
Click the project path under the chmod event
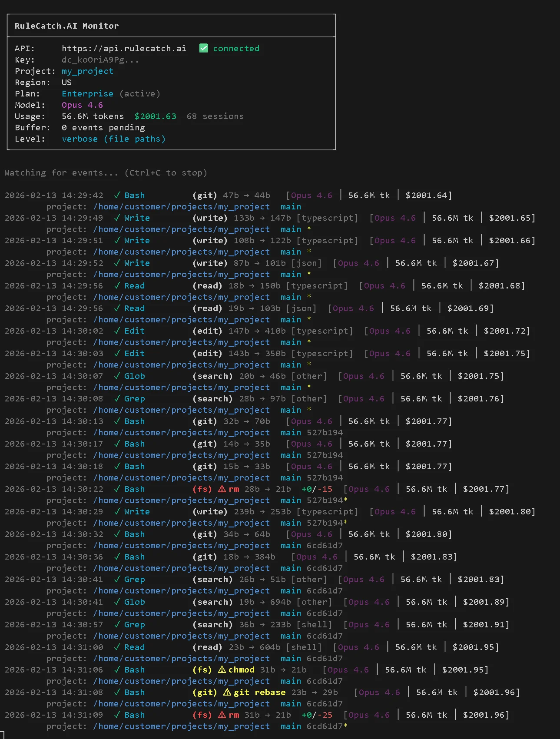(x=182, y=681)
